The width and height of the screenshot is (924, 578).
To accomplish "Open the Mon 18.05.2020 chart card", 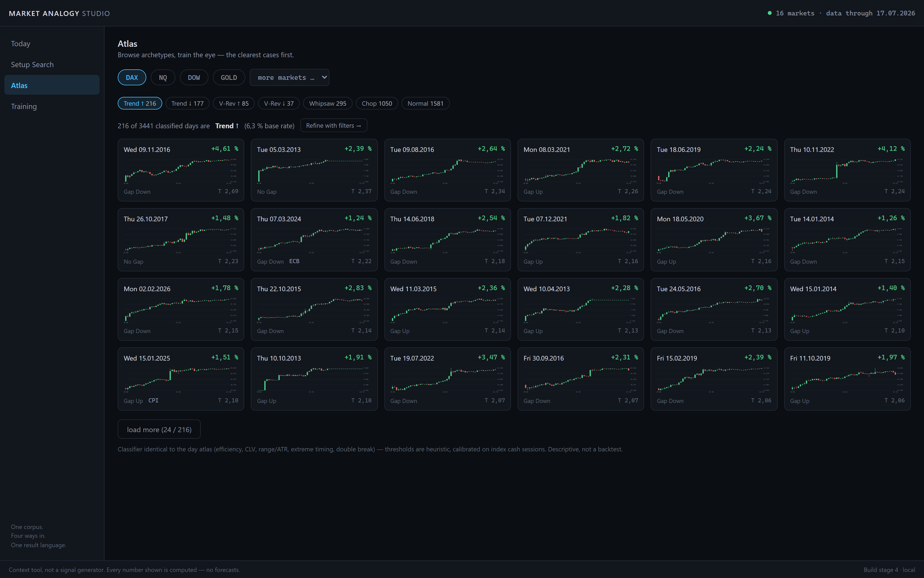I will click(714, 240).
